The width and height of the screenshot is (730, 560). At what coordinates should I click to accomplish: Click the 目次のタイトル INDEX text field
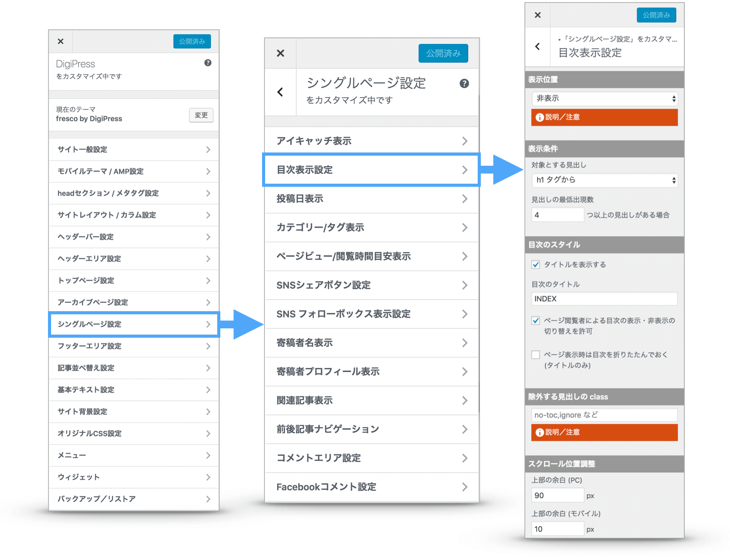point(604,299)
